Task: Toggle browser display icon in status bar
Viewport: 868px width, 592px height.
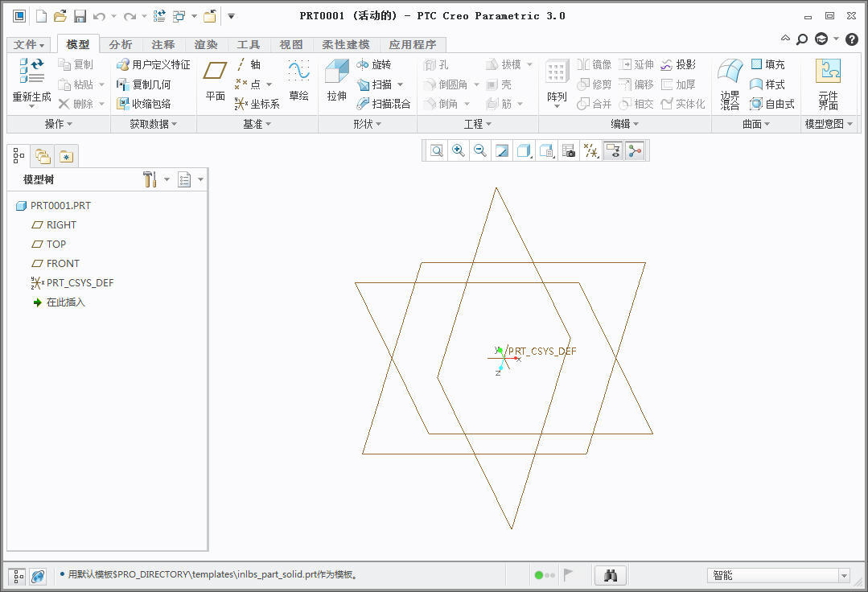Action: coord(38,577)
